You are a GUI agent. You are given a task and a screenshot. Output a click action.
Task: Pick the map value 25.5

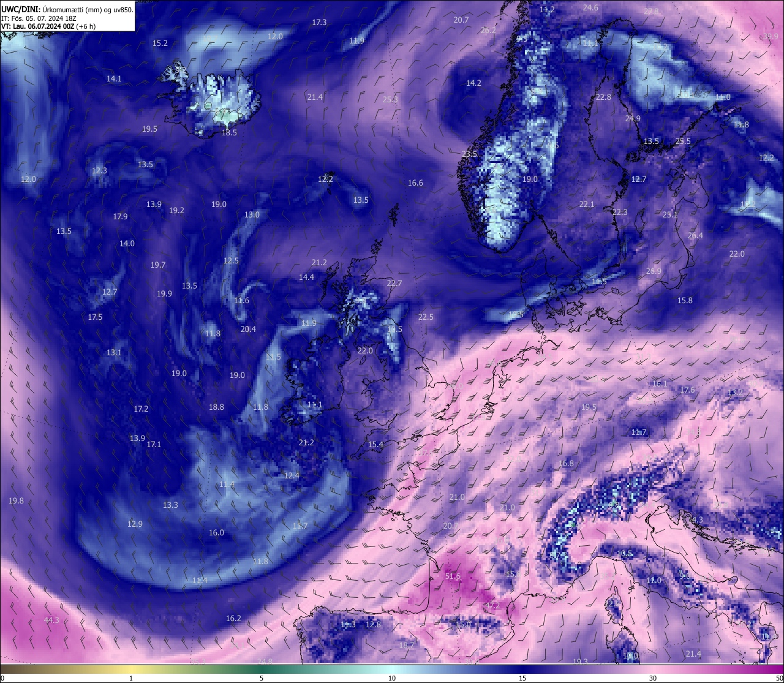[x=683, y=142]
